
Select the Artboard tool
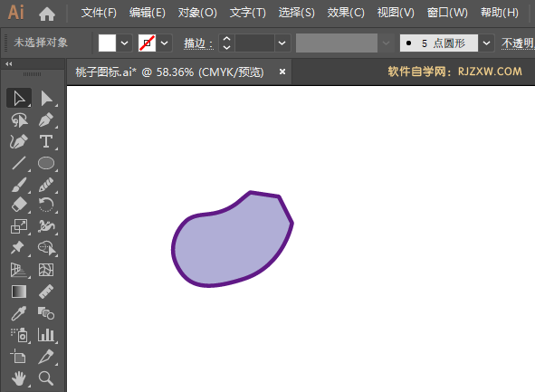pyautogui.click(x=19, y=357)
